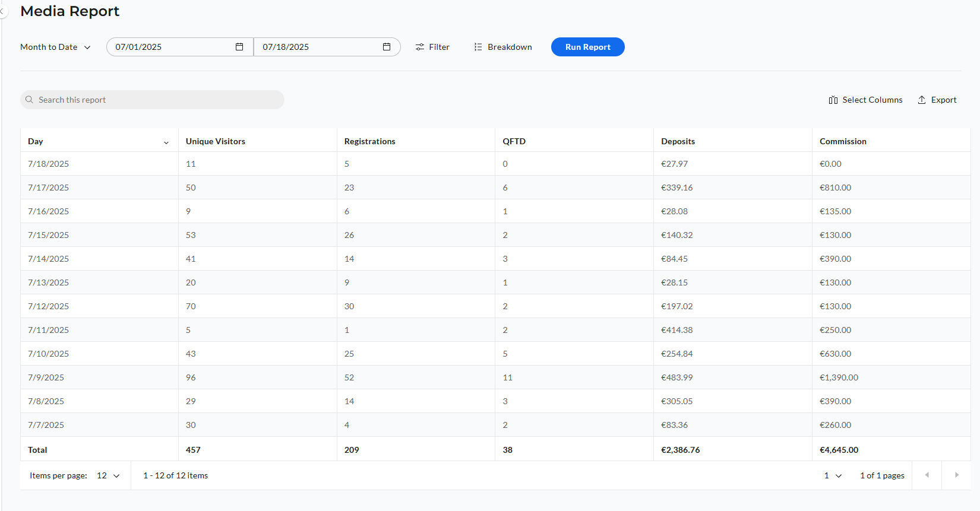Click the €414.38 deposits value
Screen dimensions: 980x511
point(676,330)
